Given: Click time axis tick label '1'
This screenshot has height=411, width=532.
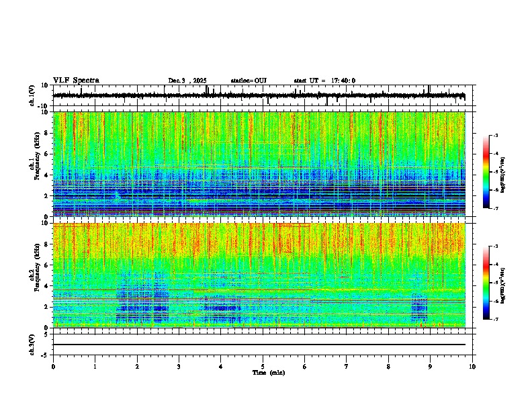Looking at the screenshot, I should click(x=95, y=367).
